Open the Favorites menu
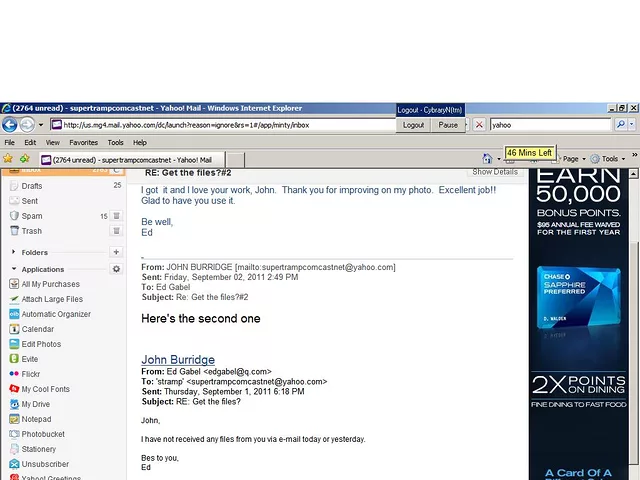 [x=83, y=143]
